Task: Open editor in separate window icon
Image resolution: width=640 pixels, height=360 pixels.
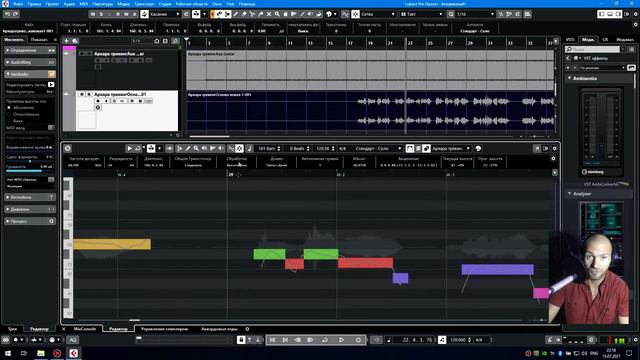Action: coord(537,149)
